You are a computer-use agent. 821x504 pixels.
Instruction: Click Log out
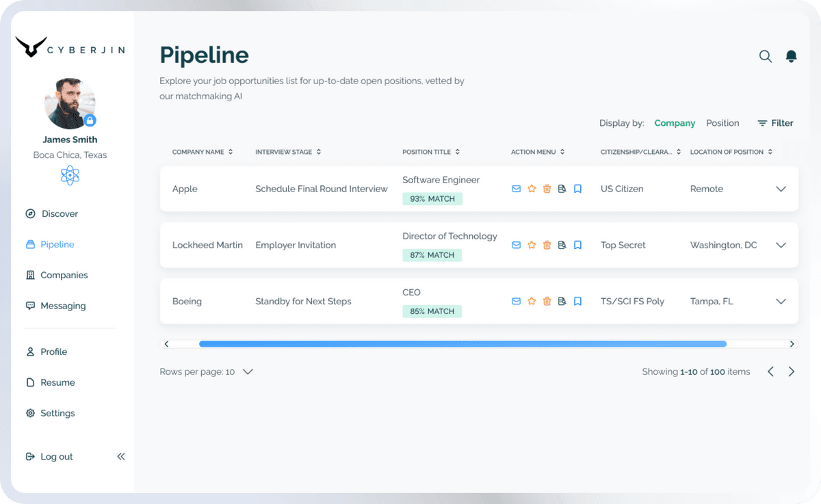49,456
